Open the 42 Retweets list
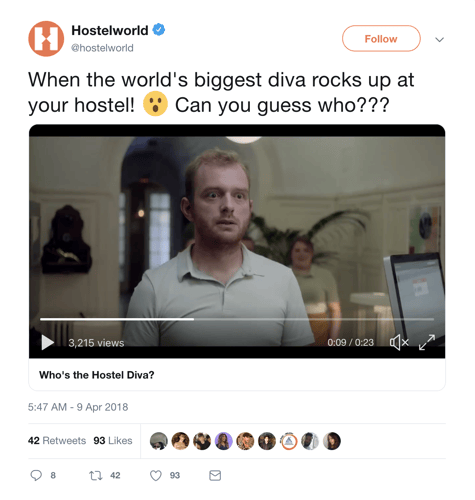Image resolution: width=475 pixels, height=500 pixels. point(57,441)
